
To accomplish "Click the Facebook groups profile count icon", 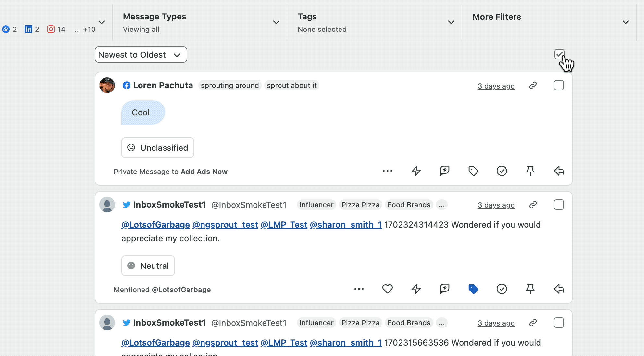I will 6,29.
